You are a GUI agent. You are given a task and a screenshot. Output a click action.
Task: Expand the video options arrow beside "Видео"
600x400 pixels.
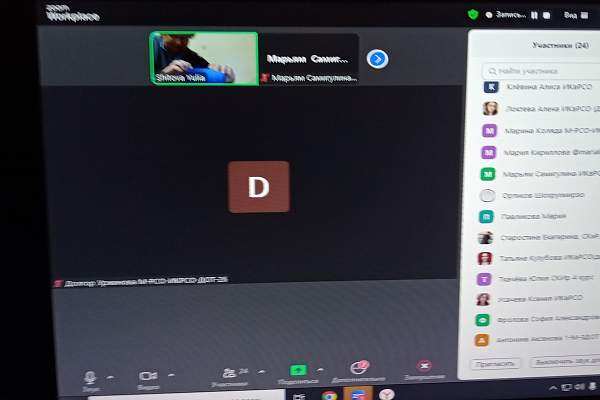coord(171,375)
